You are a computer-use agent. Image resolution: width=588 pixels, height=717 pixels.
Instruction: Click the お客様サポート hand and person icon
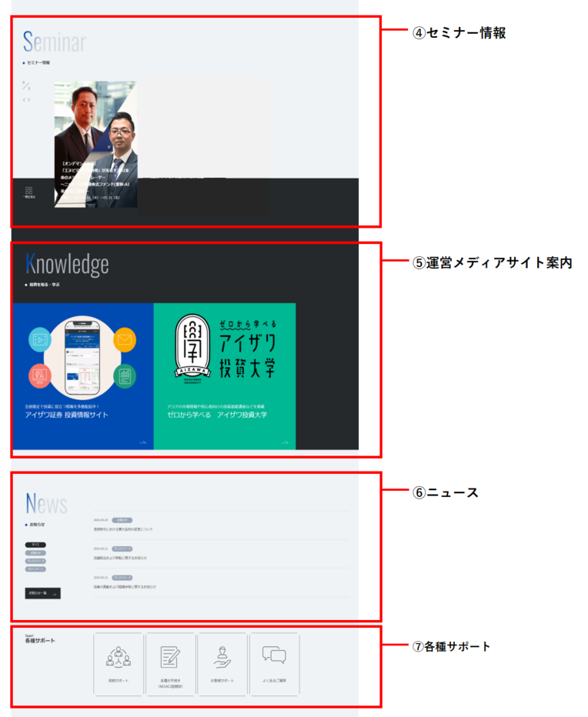click(222, 657)
